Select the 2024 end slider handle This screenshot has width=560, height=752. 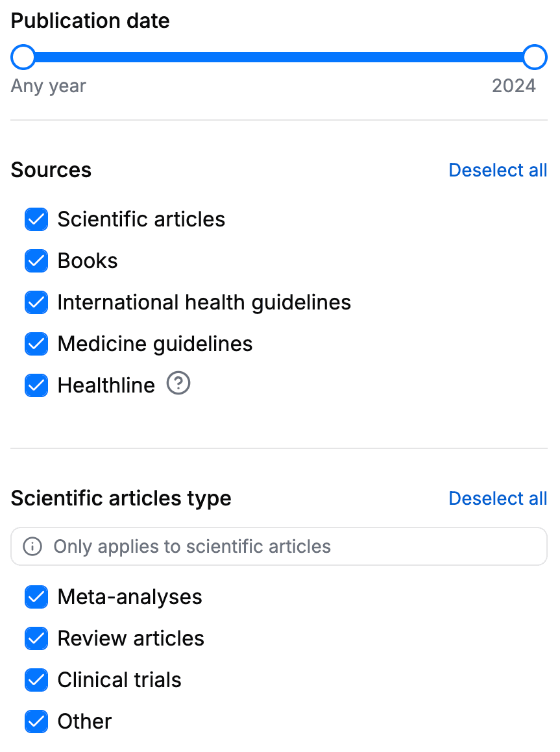coord(534,57)
